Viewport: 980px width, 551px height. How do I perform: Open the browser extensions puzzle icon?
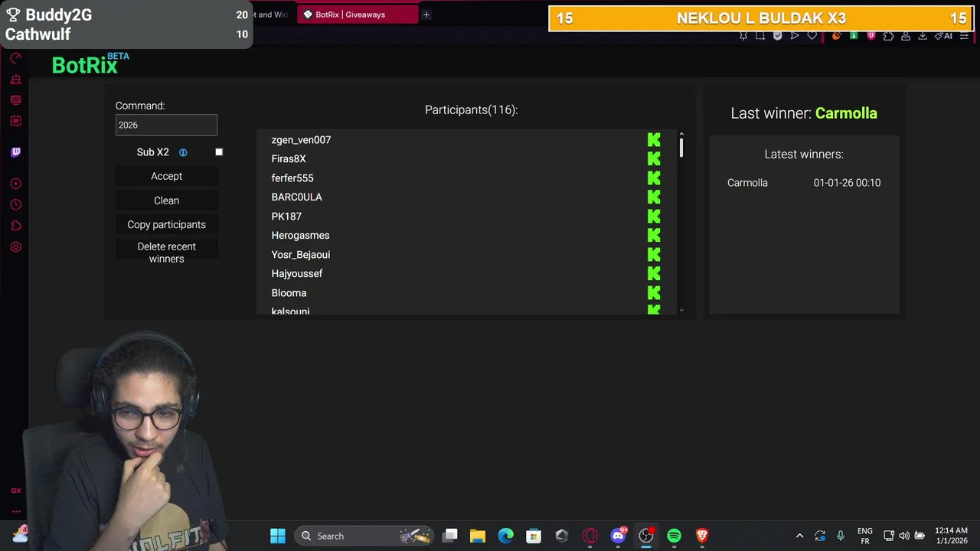(888, 36)
